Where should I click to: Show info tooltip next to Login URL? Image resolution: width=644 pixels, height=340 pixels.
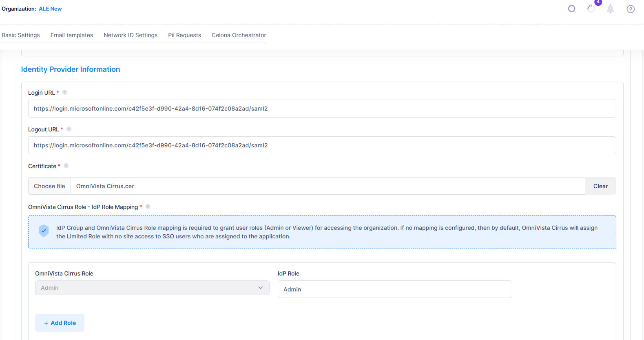coord(65,92)
